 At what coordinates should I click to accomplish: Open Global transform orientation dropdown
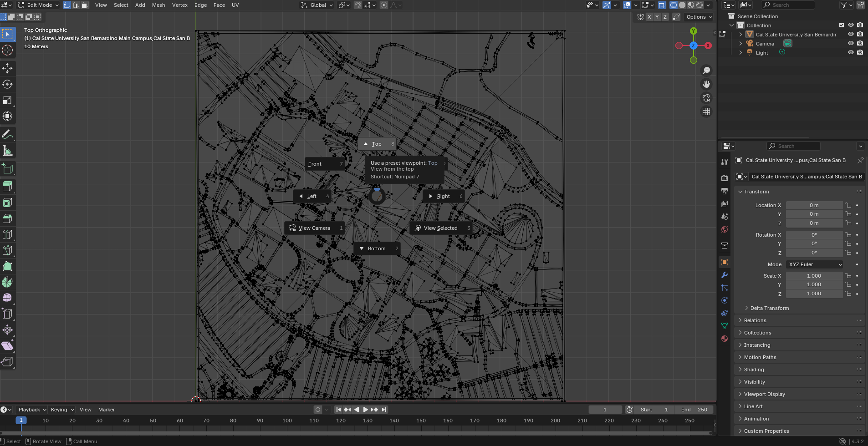click(317, 5)
